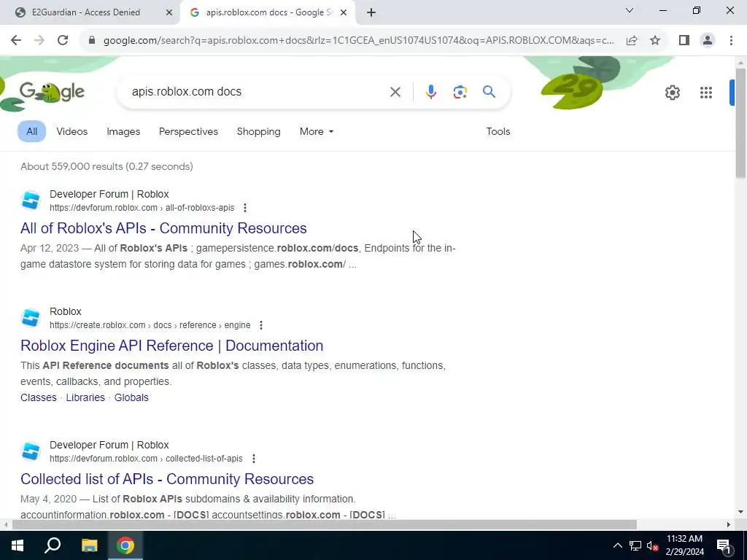Open All of Roblox's APIs result

tap(163, 228)
